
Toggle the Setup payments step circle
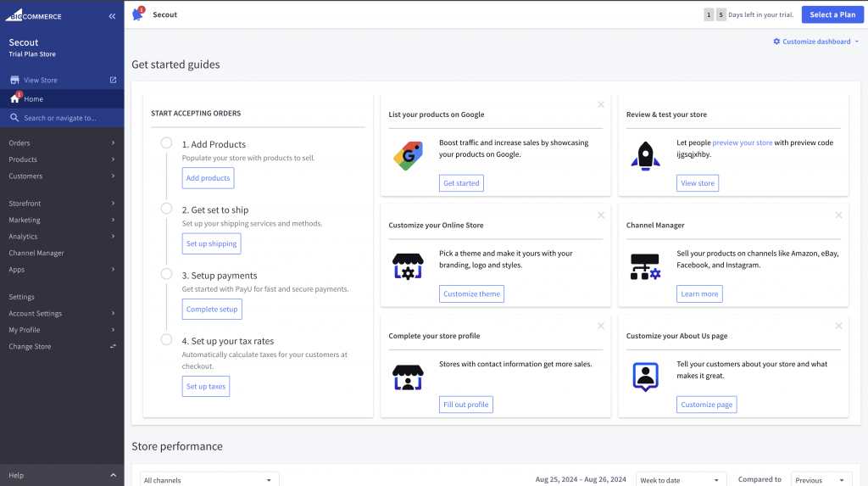coord(167,273)
